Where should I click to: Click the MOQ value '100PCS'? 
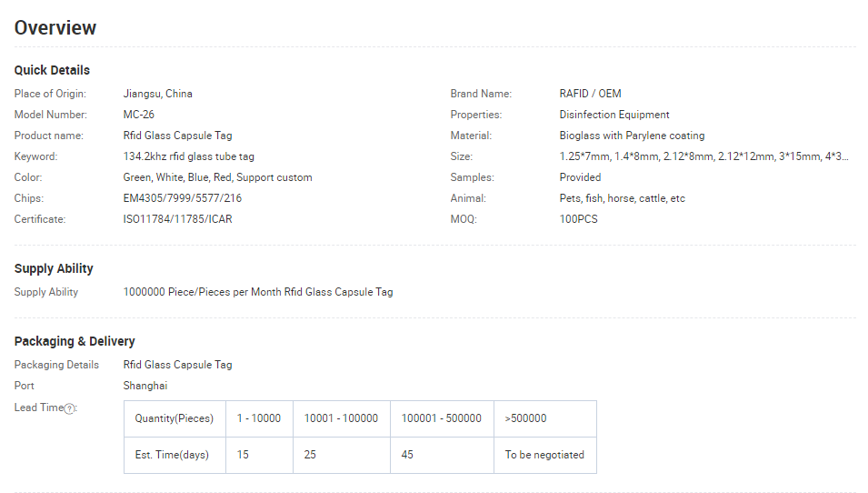[578, 219]
